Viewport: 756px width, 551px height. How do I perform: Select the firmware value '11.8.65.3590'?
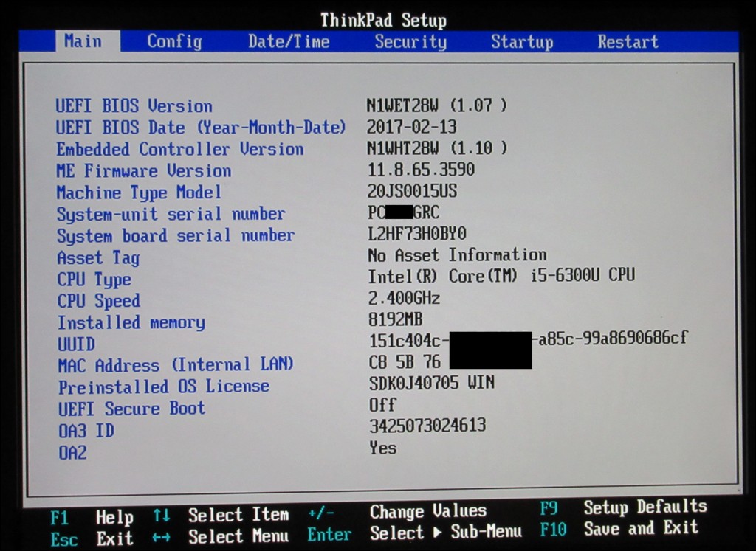point(421,170)
